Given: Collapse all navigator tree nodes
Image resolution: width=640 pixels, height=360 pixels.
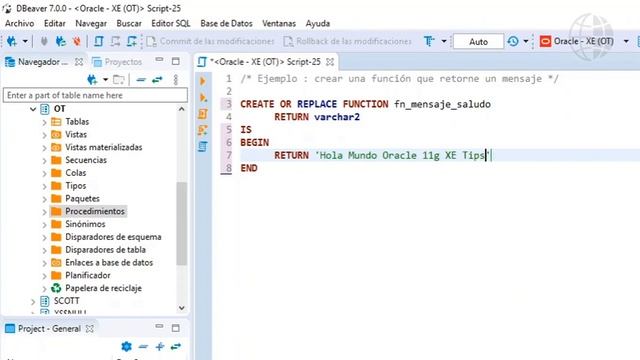Looking at the screenshot, I should coord(141,80).
